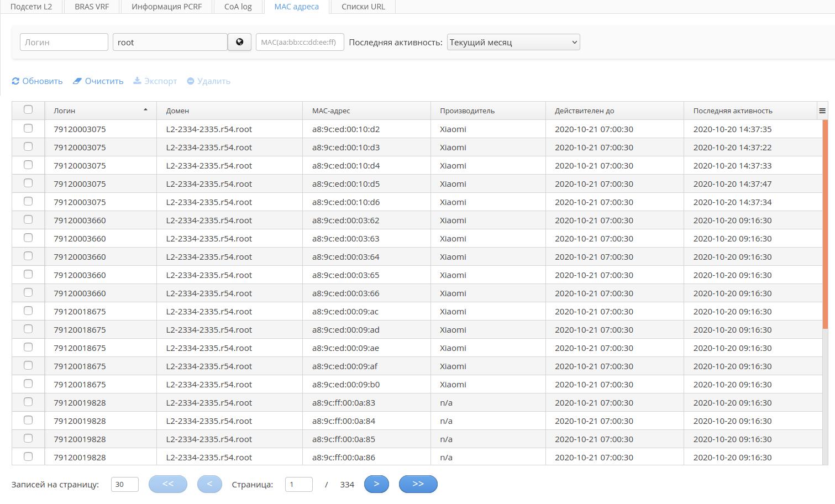Screen dimensions: 835x504
Task: Sort by the Производитель column header
Action: [x=467, y=111]
